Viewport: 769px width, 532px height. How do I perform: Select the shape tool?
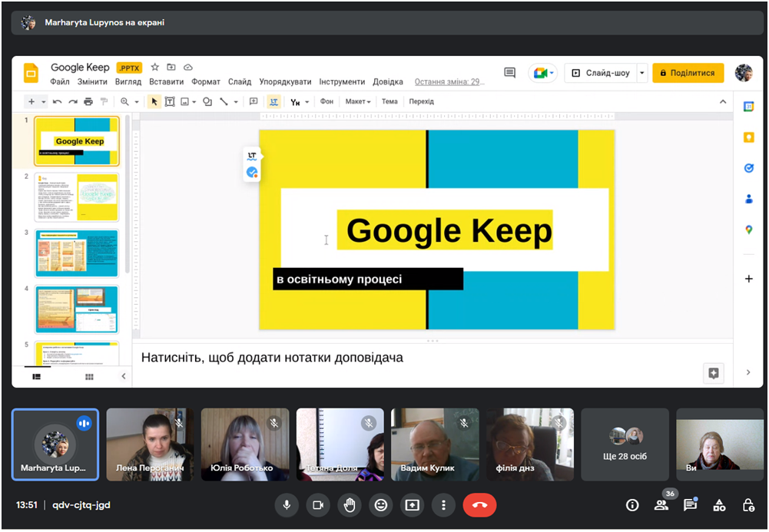[x=207, y=101]
